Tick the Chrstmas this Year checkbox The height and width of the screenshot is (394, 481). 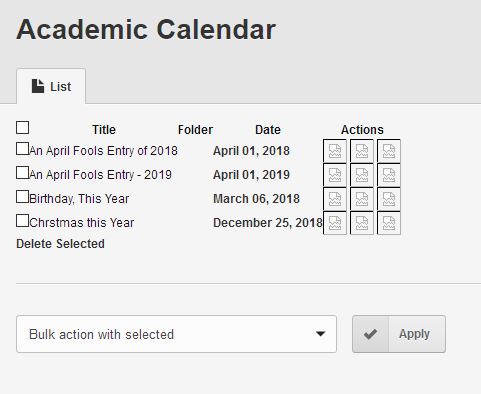22,221
